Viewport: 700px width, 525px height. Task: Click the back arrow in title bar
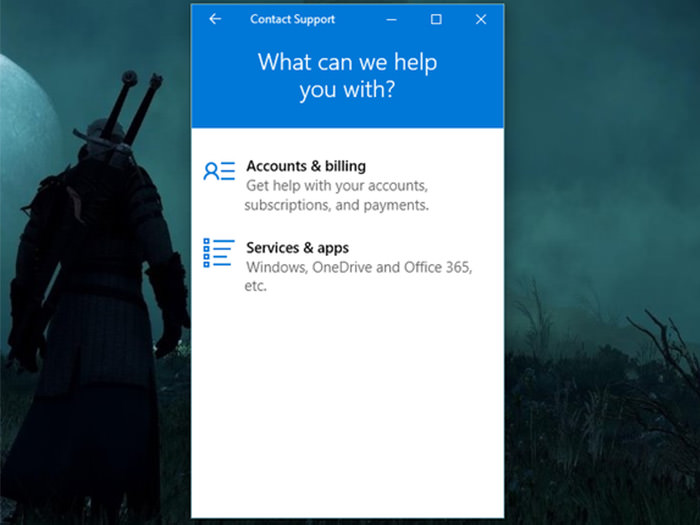pyautogui.click(x=215, y=19)
